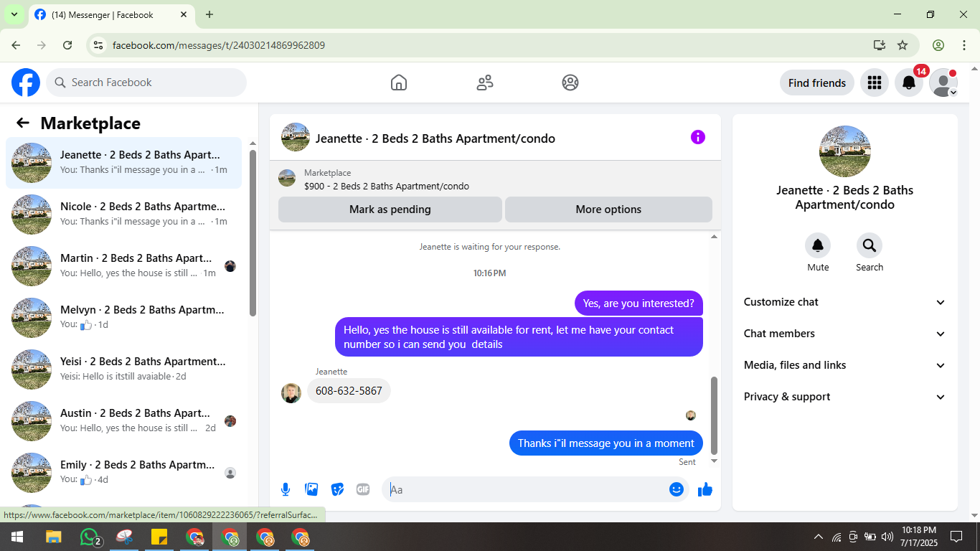Open the Yeisi conversation in the list
This screenshot has height=551, width=980.
(123, 369)
